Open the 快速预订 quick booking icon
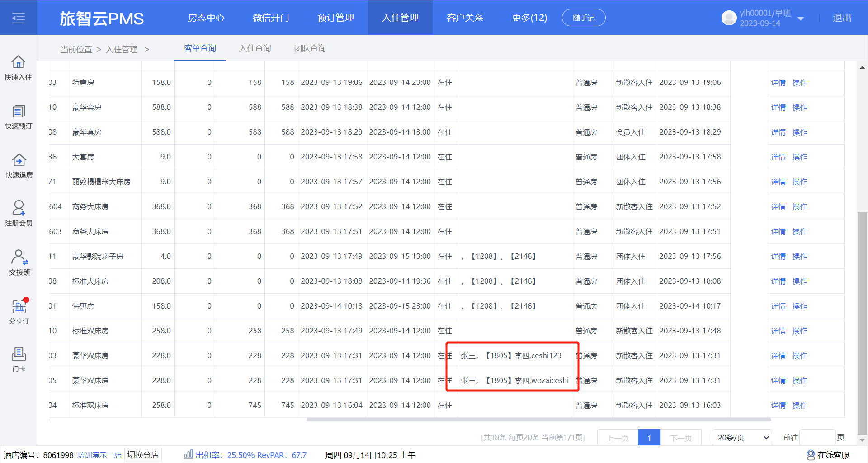The height and width of the screenshot is (463, 868). pos(19,117)
